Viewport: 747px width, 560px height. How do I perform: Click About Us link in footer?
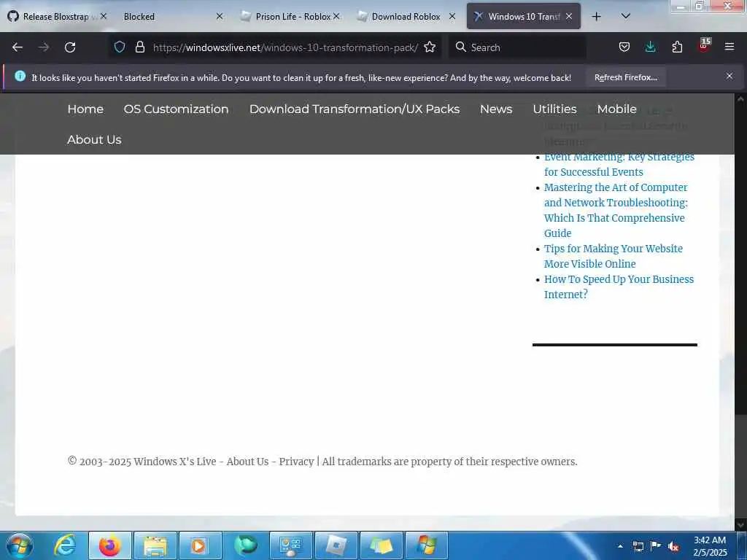tap(247, 462)
